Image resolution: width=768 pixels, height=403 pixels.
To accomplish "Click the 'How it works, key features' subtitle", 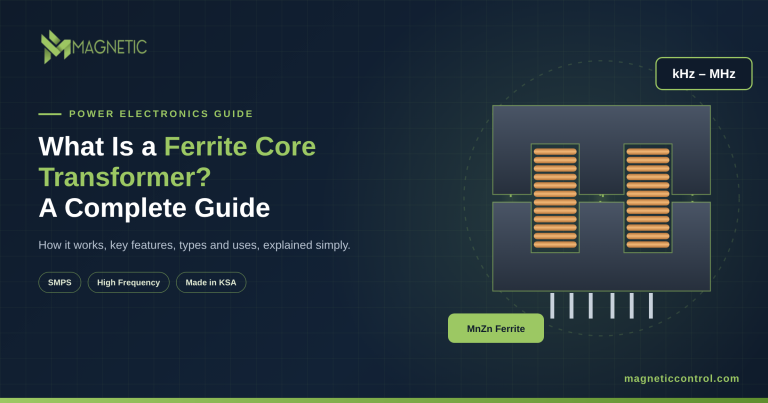I will [194, 245].
